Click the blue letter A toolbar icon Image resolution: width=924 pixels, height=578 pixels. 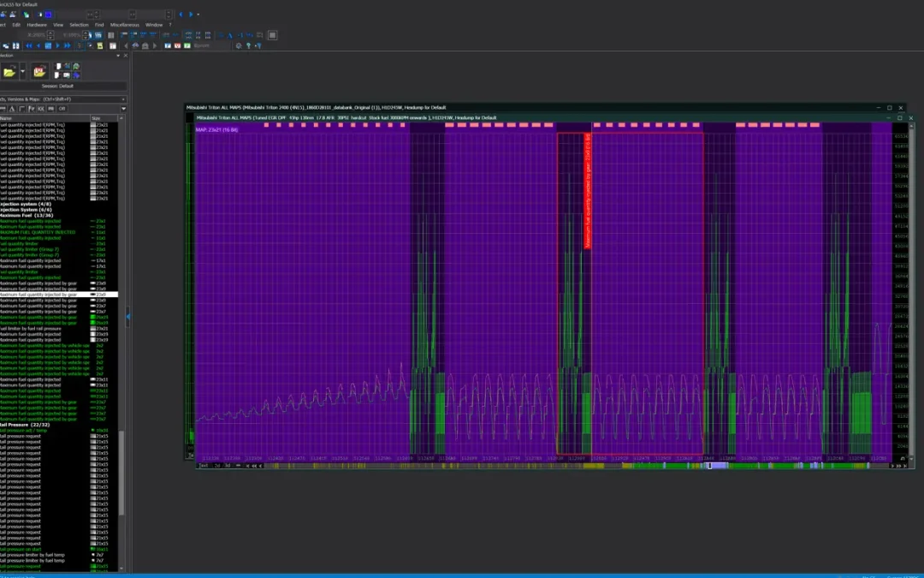point(230,35)
